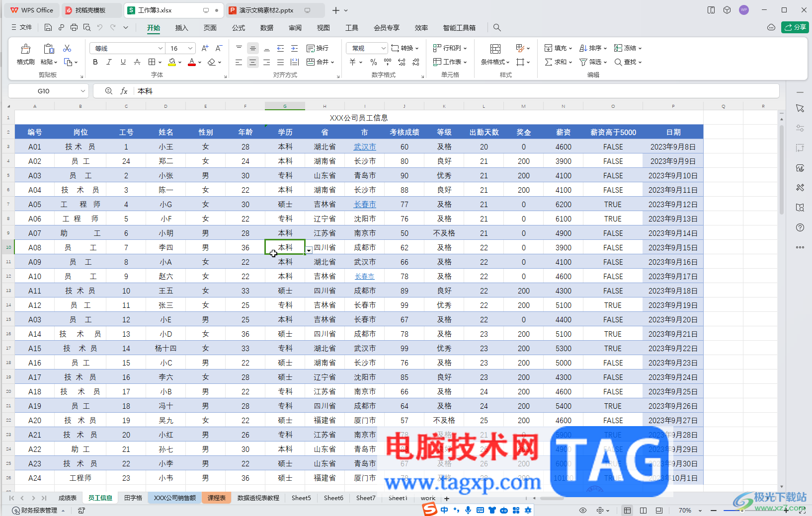Screen dimensions: 812x516
Task: Select column G header
Action: pos(285,106)
